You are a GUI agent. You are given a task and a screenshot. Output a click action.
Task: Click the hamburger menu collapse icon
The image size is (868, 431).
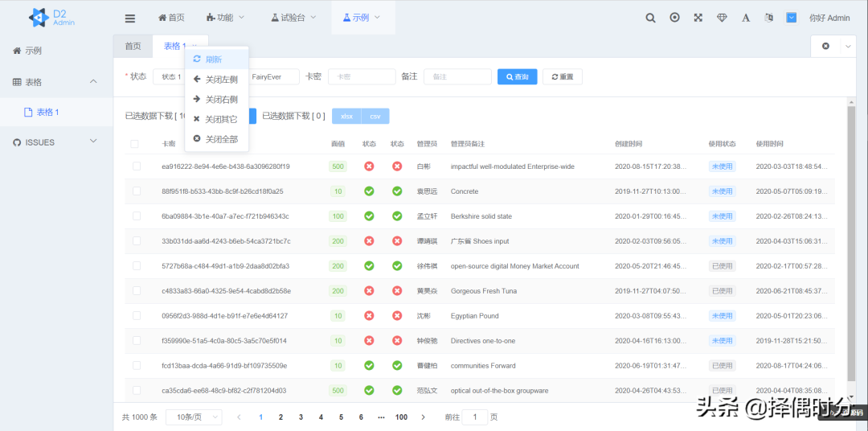130,18
